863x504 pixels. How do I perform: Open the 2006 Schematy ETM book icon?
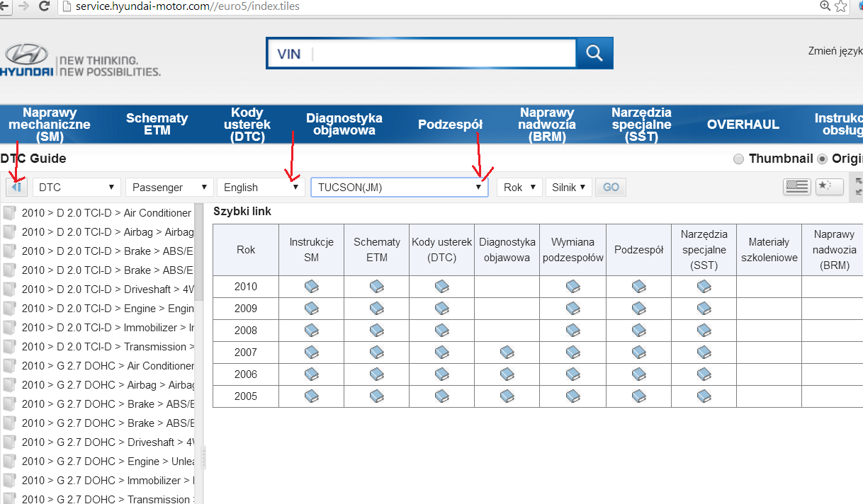(x=377, y=374)
